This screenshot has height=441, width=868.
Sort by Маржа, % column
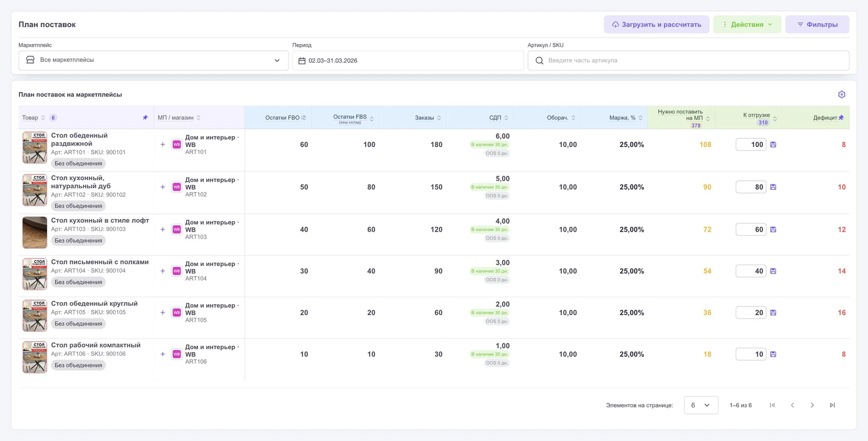click(x=641, y=118)
